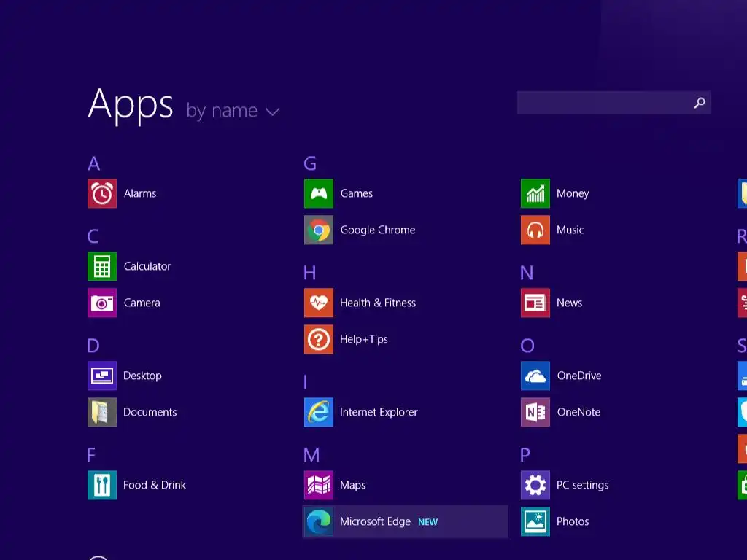This screenshot has height=560, width=747.
Task: Launch the Microsoft Edge icon
Action: point(319,521)
